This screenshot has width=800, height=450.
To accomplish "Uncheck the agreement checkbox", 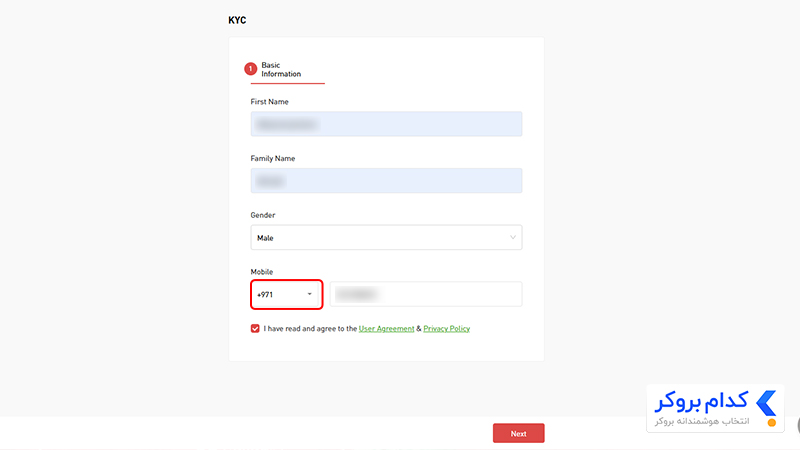I will click(255, 329).
